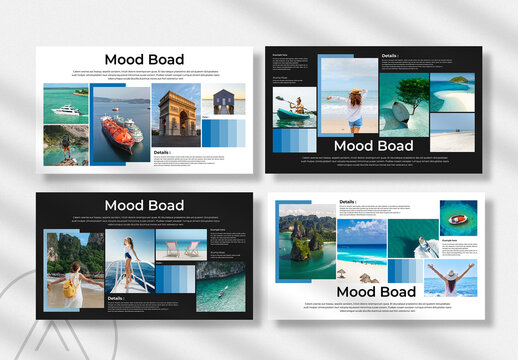Open the limestone karst islands bay photo
The height and width of the screenshot is (360, 518).
(307, 242)
